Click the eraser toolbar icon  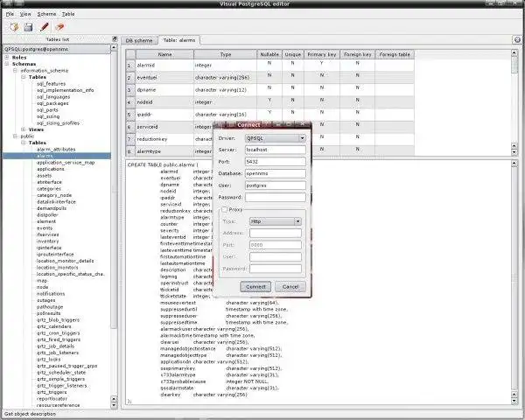point(59,27)
